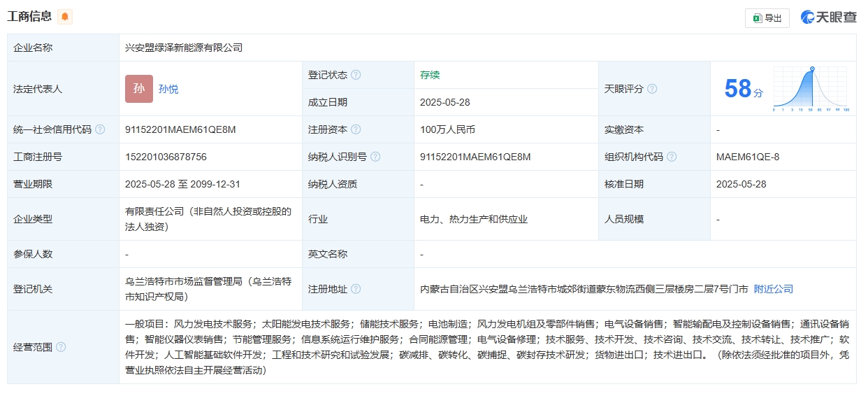This screenshot has height=396, width=868.
Task: Click the 工商注册号 label
Action: 38,157
